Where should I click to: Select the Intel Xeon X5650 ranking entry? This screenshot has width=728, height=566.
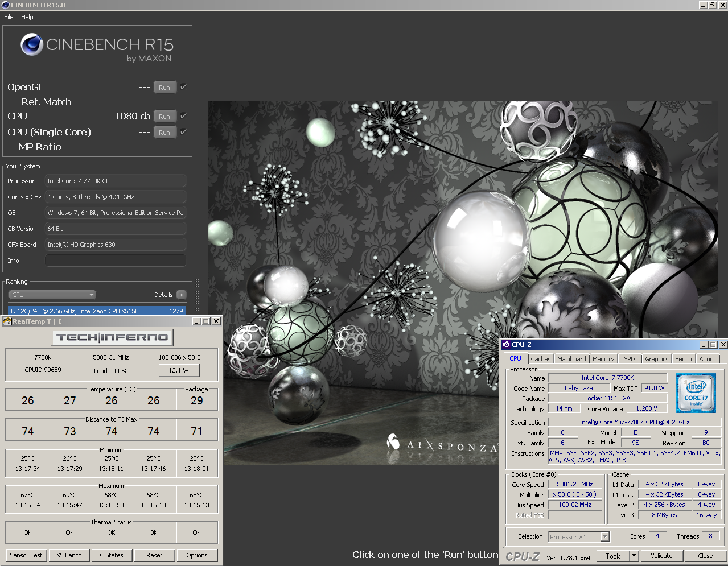(x=97, y=311)
